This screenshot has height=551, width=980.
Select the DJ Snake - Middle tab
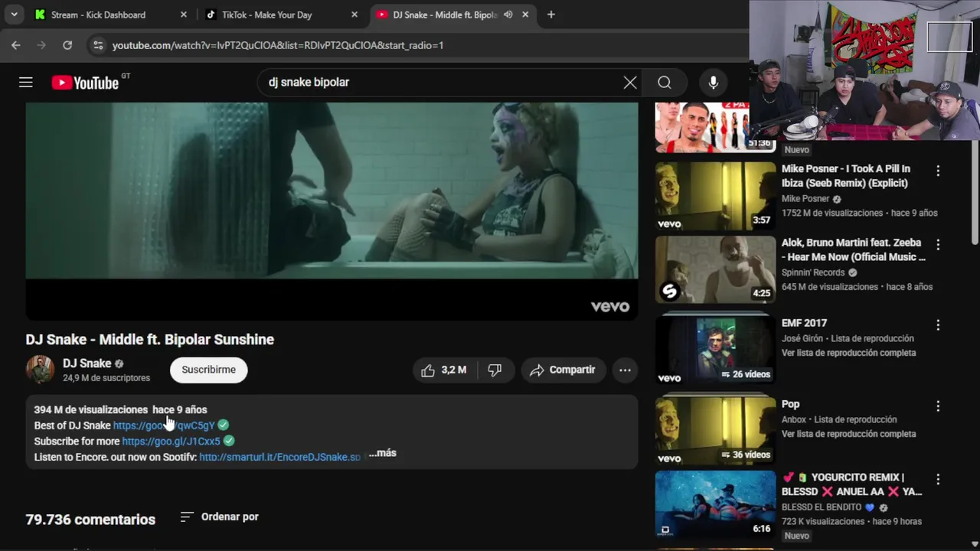tap(444, 15)
